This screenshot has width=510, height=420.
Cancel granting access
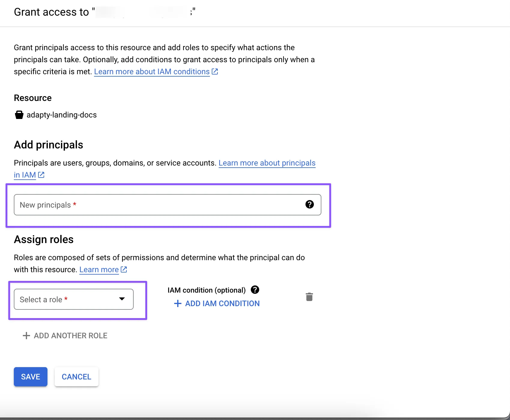click(x=76, y=377)
